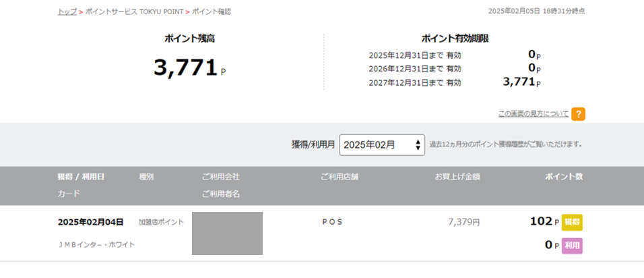Image resolution: width=644 pixels, height=278 pixels.
Task: Open the この画面の見方について link
Action: click(533, 114)
